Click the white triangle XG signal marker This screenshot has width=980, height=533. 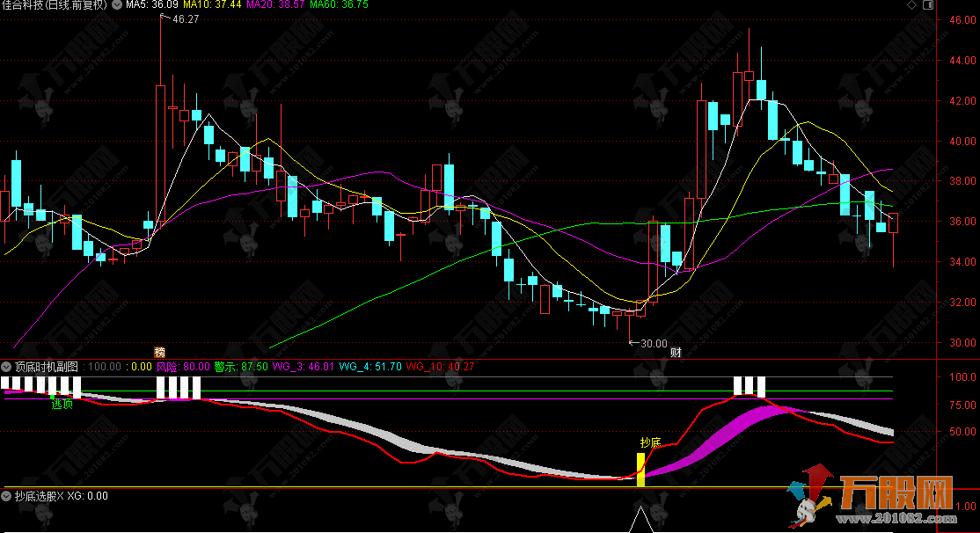click(x=640, y=520)
